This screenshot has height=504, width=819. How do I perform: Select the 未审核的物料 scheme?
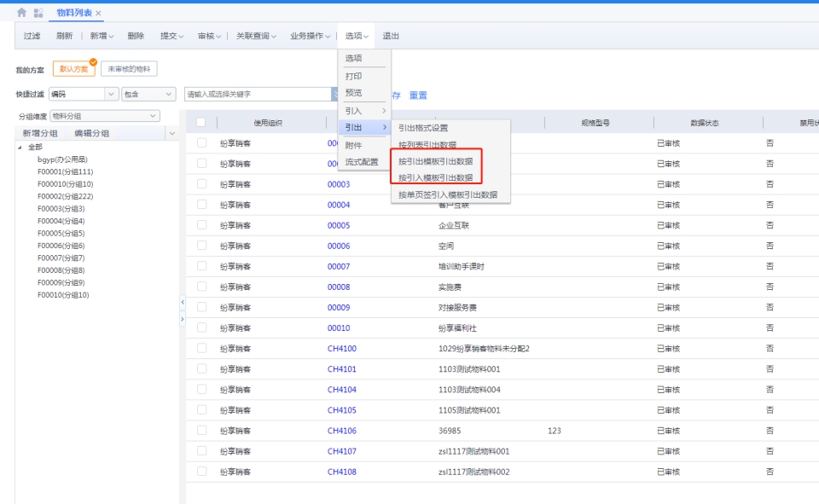pyautogui.click(x=129, y=69)
